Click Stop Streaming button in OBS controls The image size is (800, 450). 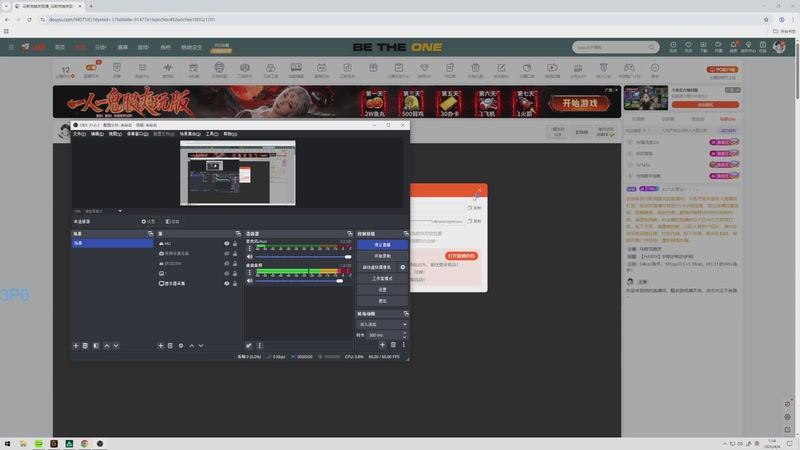click(382, 245)
